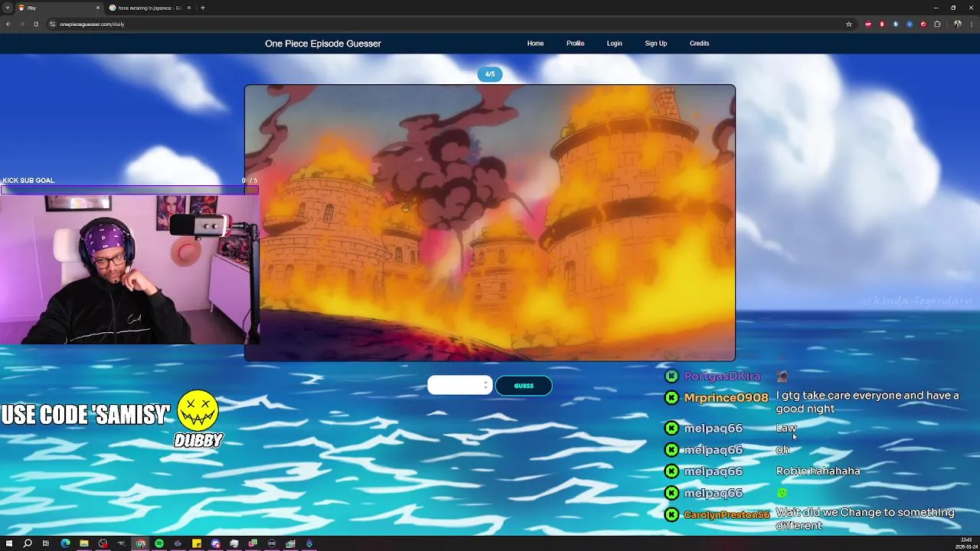Open the tab search dropdown arrow
Viewport: 980px width, 551px height.
[8, 8]
